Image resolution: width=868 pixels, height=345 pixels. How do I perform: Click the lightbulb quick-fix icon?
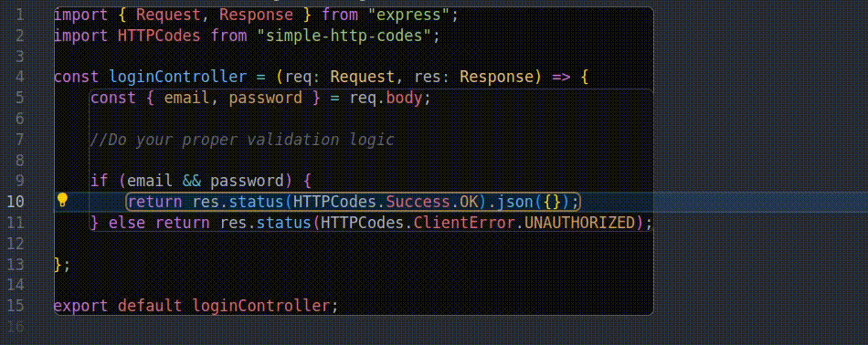tap(62, 200)
